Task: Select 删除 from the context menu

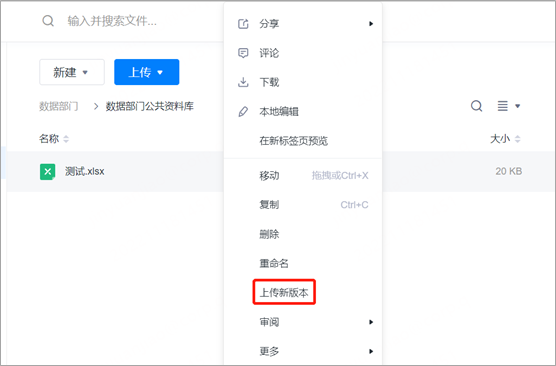Action: tap(269, 234)
